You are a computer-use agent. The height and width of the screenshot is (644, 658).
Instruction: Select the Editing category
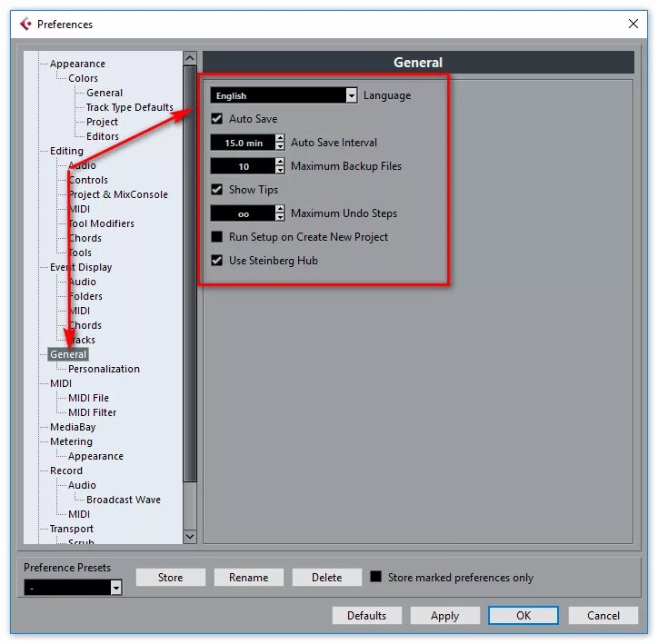coord(66,151)
